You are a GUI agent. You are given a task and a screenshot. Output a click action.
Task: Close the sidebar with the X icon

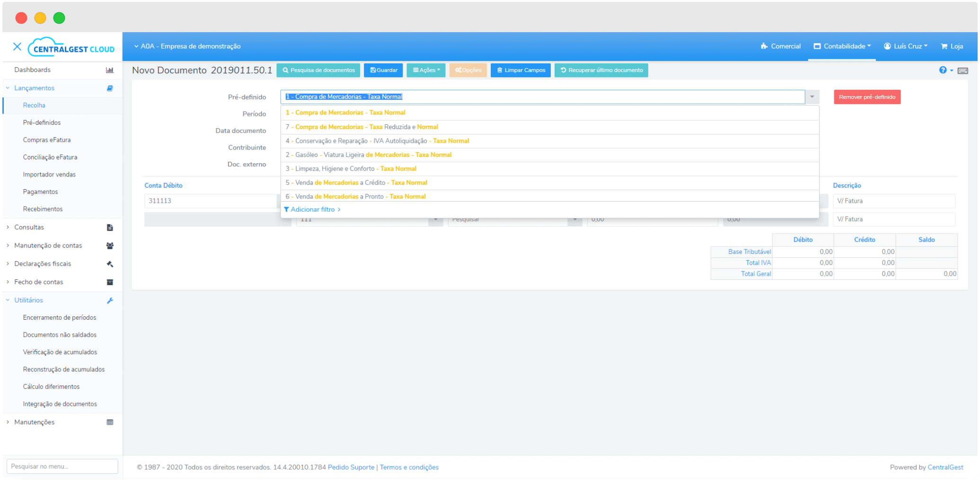18,46
